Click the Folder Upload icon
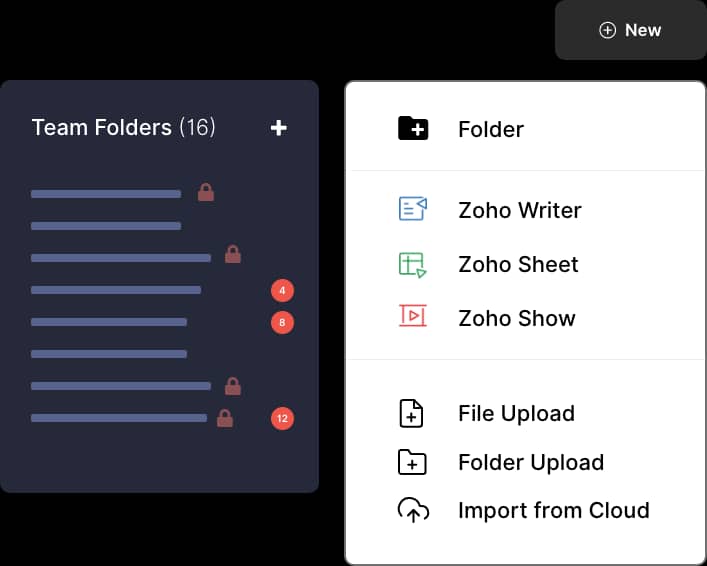 412,462
